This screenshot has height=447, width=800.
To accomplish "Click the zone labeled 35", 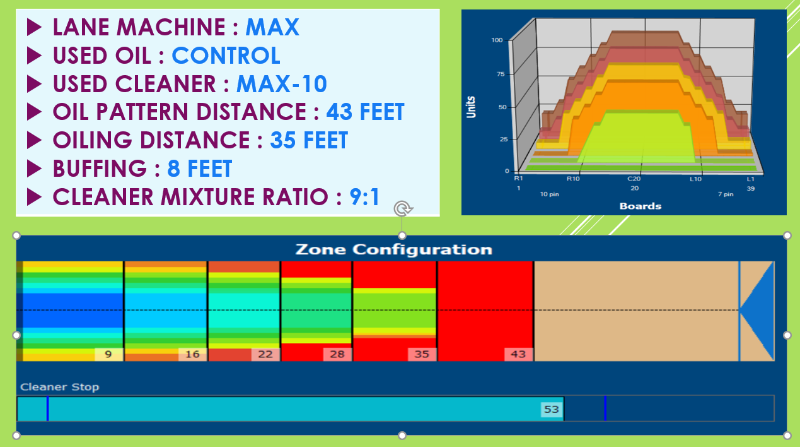I will pyautogui.click(x=394, y=310).
